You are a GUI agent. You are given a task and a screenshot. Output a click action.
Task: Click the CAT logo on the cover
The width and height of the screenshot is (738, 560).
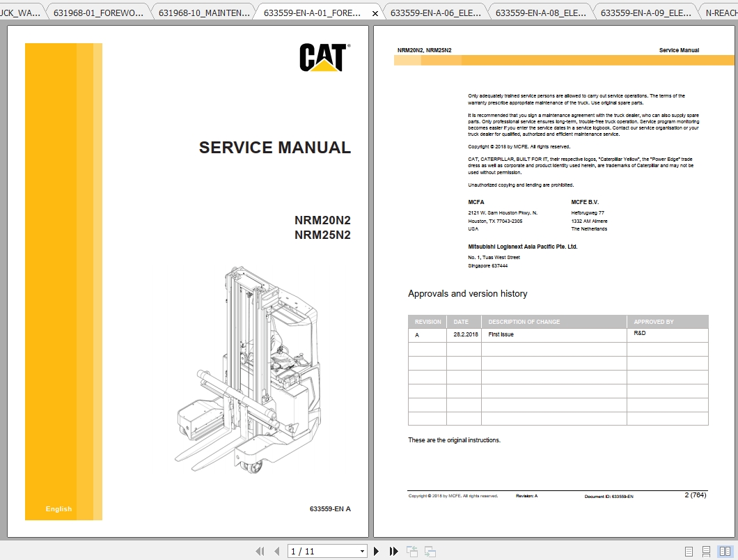coord(324,59)
